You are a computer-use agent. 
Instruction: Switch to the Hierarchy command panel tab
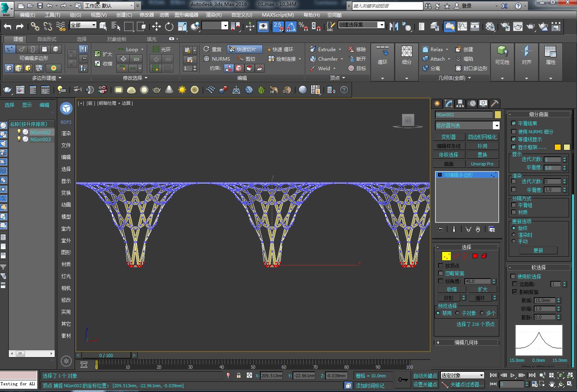460,104
